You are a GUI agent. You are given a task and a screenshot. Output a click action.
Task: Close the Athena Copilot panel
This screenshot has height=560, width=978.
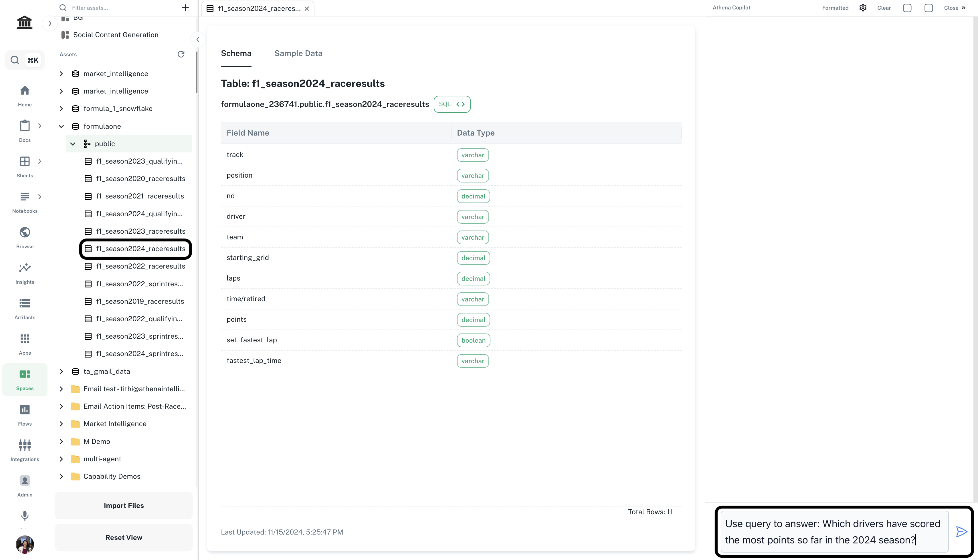tap(955, 8)
